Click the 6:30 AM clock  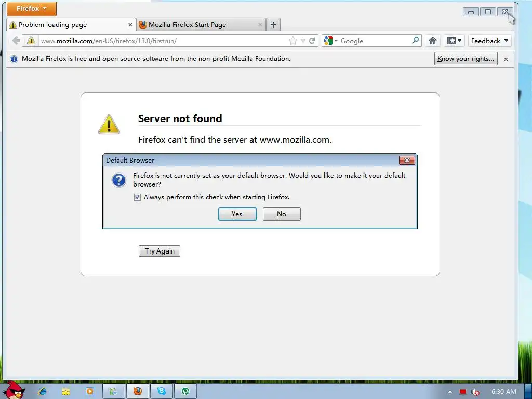point(504,392)
